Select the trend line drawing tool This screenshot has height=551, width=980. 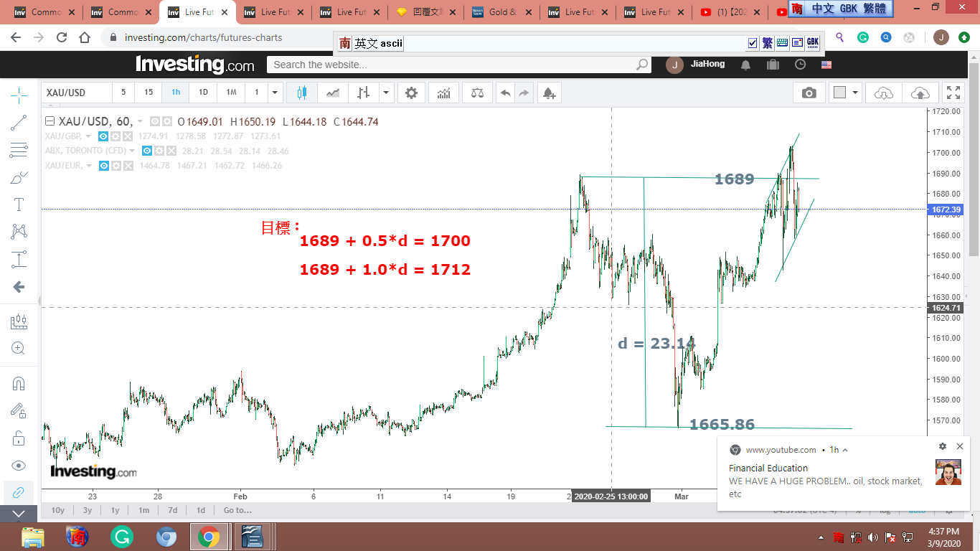(19, 123)
